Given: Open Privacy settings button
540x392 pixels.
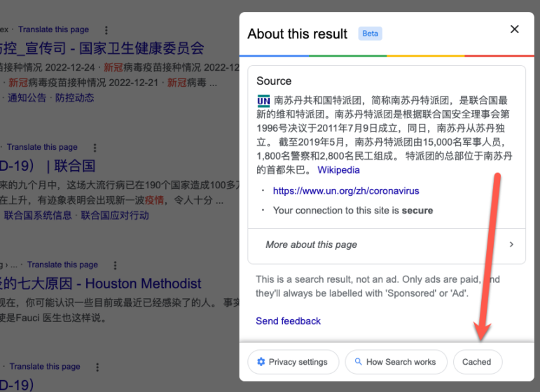Looking at the screenshot, I should pyautogui.click(x=293, y=362).
